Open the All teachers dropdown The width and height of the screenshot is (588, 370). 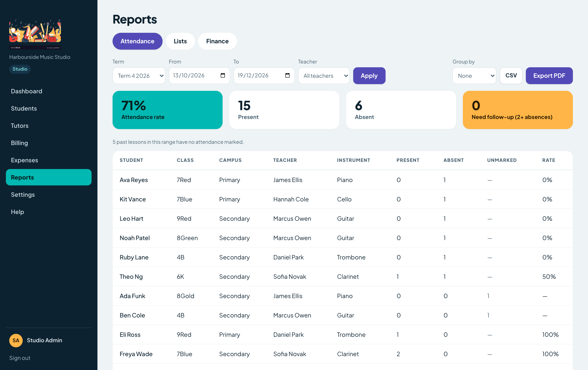click(324, 76)
